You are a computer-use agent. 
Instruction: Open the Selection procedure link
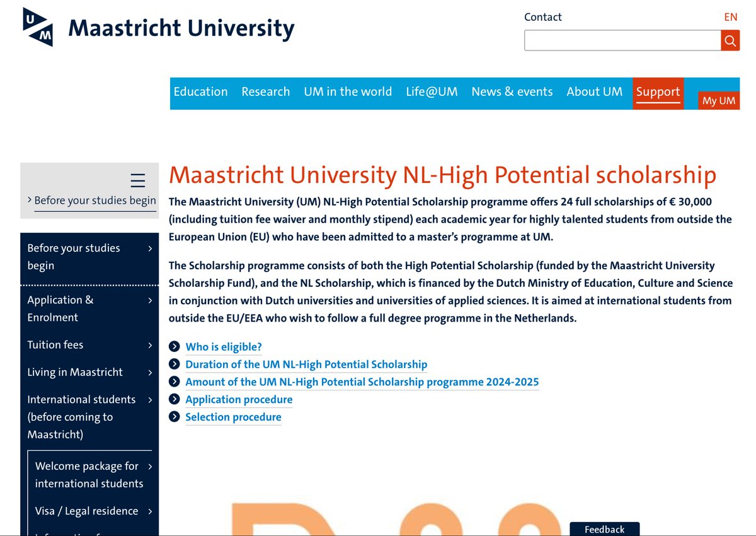(x=233, y=417)
